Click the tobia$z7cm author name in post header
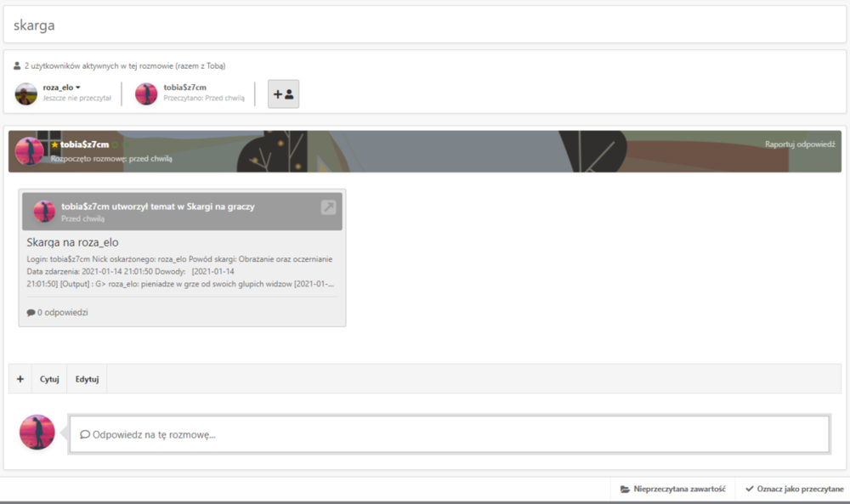This screenshot has height=504, width=850. click(x=84, y=144)
